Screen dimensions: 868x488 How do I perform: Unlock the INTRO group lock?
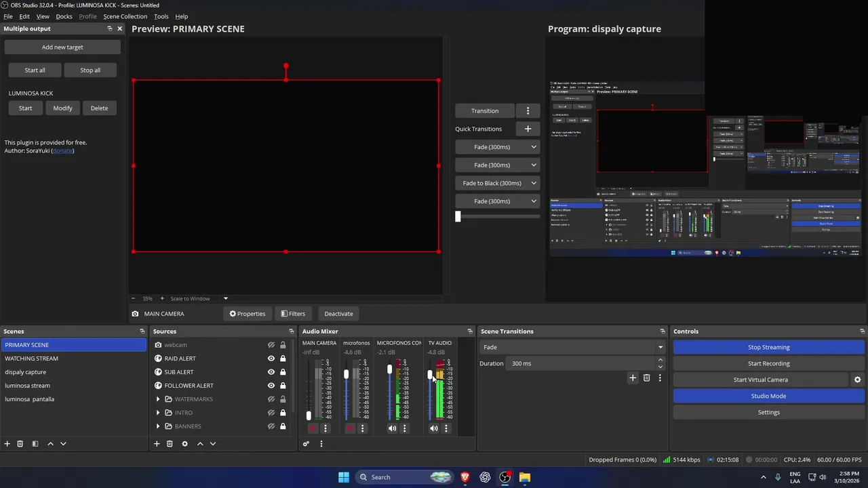[x=283, y=413]
